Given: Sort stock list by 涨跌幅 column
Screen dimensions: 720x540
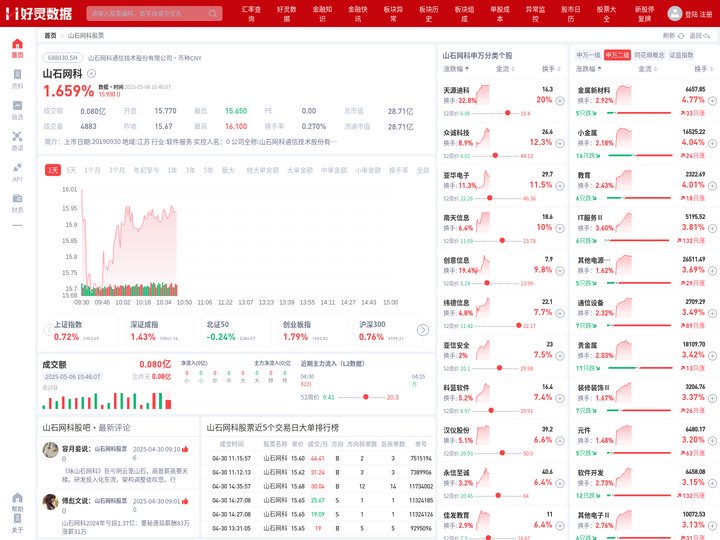Looking at the screenshot, I should coord(456,69).
